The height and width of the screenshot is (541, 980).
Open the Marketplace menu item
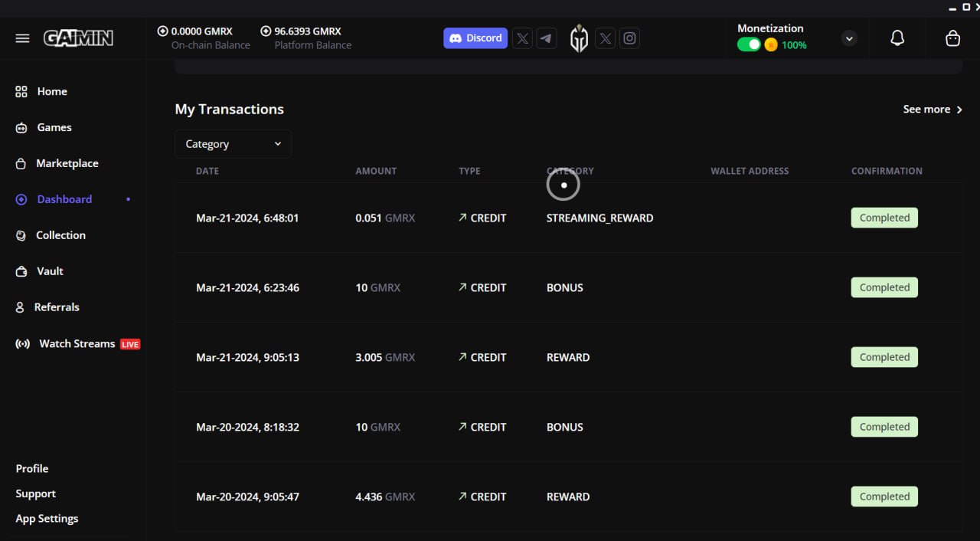tap(67, 163)
